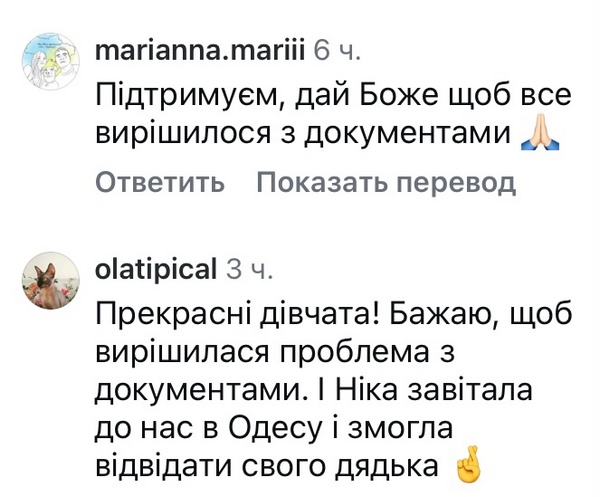Viewport: 600px width, 497px height.
Task: Show translation via "Показать перевод"
Action: [x=385, y=184]
